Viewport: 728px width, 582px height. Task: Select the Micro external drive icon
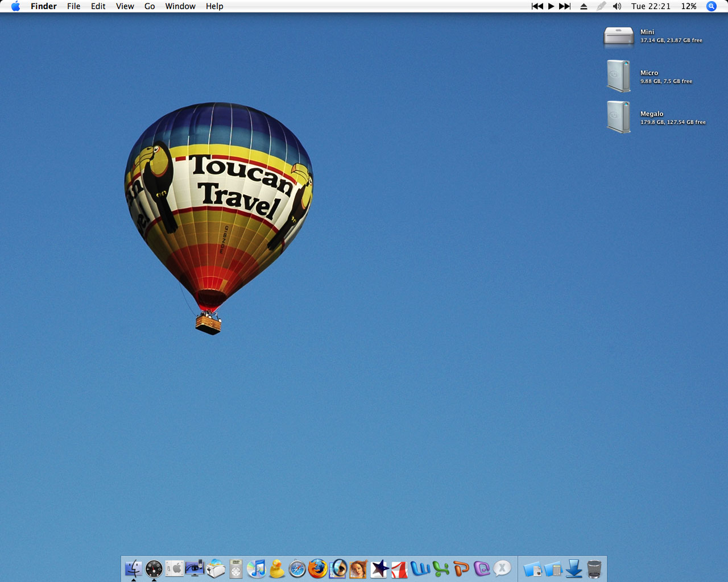[619, 76]
